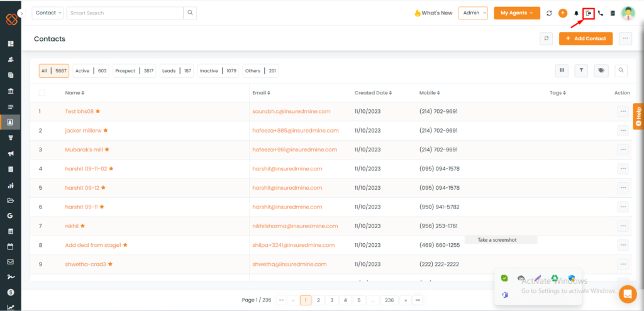Image resolution: width=644 pixels, height=311 pixels.
Task: Open the megaphone campaigns icon in the sidebar
Action: coord(11,153)
